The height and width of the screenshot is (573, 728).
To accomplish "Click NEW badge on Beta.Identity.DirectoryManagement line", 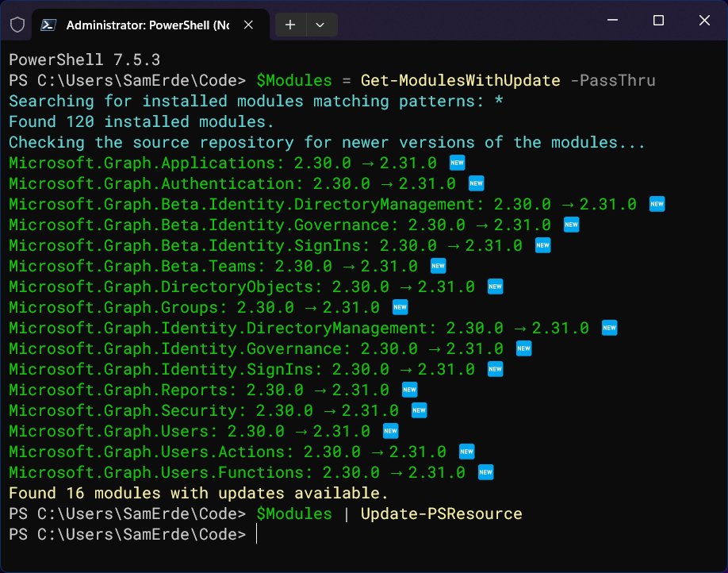I will 657,204.
